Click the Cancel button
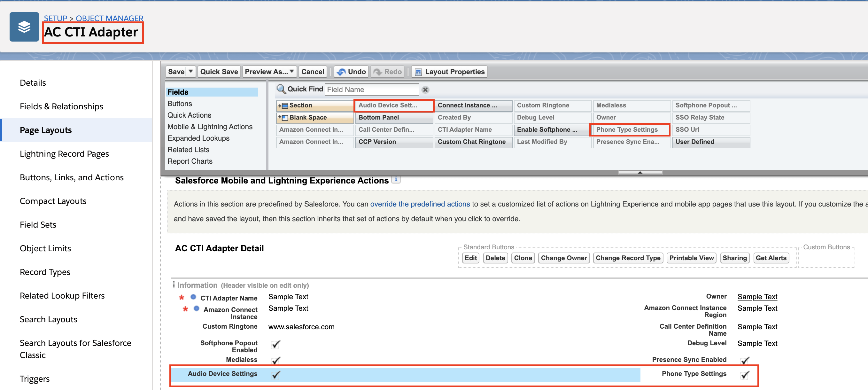 (312, 72)
